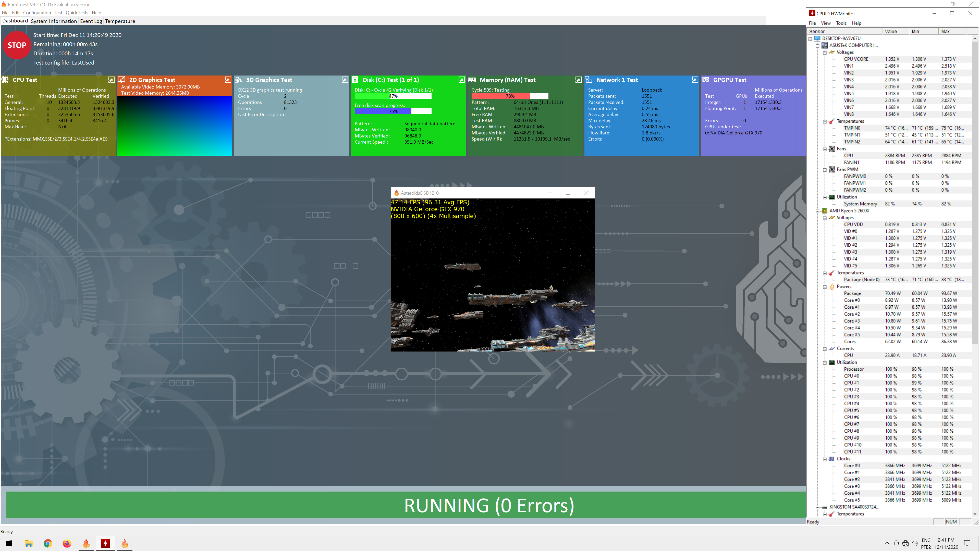This screenshot has width=980, height=551.
Task: Switch to the Event Log tab
Action: tap(91, 21)
